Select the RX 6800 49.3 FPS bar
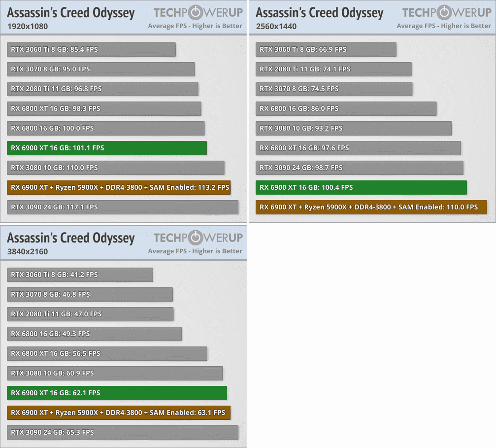Viewport: 496px width, 448px height. click(94, 334)
